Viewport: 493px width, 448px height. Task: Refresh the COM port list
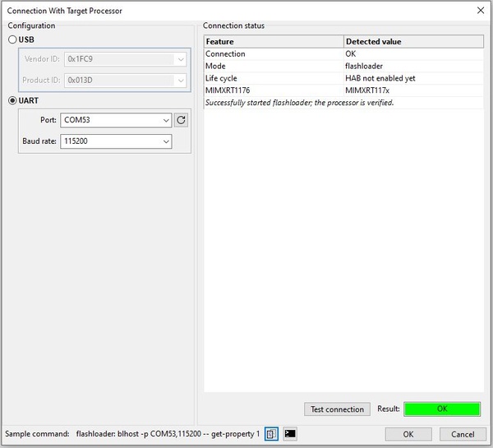pyautogui.click(x=182, y=120)
